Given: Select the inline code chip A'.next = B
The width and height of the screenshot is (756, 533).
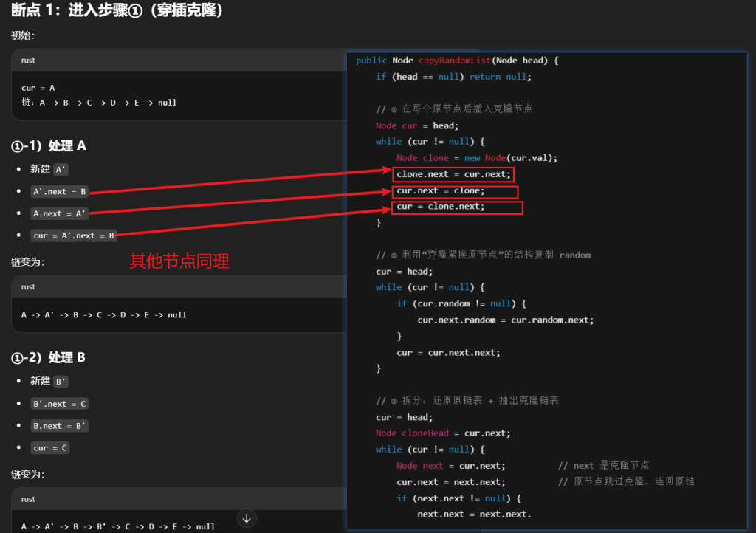Looking at the screenshot, I should click(x=60, y=192).
